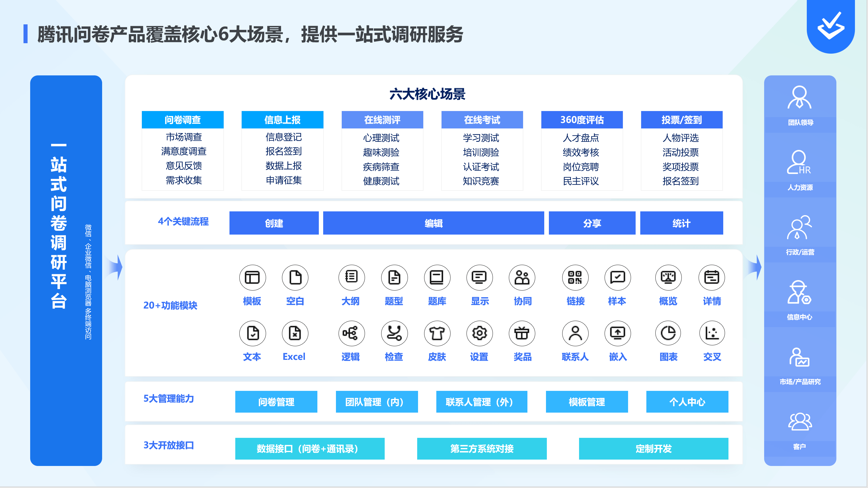The width and height of the screenshot is (868, 488).
Task: Click the 问卷管理 button
Action: [x=276, y=402]
